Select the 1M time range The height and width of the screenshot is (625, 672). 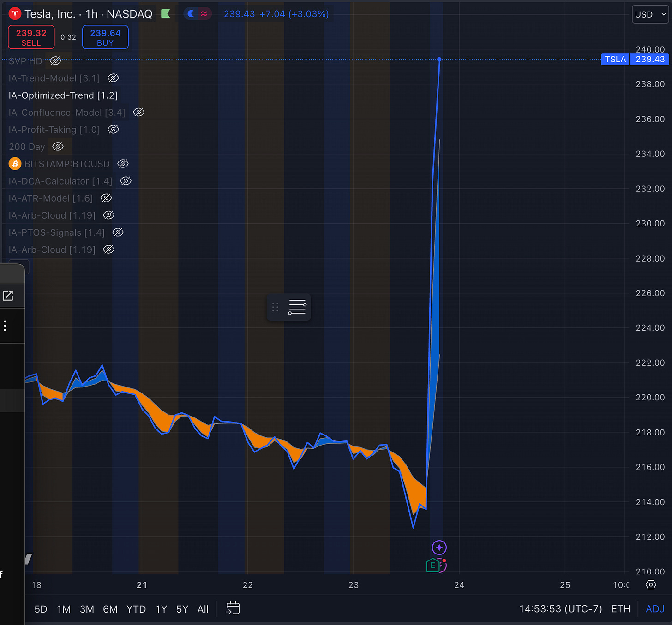pyautogui.click(x=64, y=609)
